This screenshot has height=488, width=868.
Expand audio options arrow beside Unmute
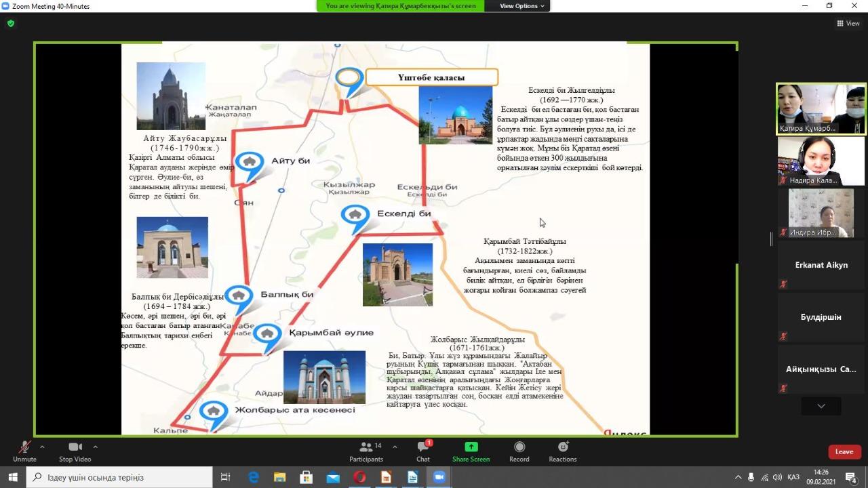[x=42, y=447]
